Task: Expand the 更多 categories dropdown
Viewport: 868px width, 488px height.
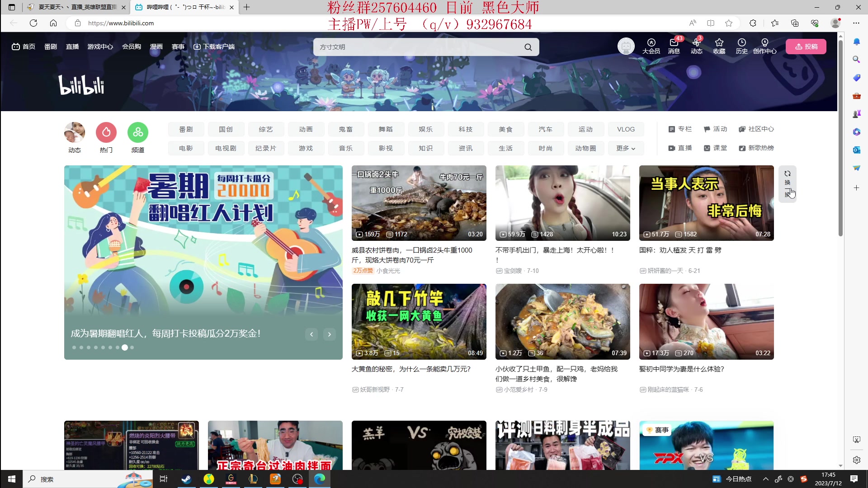Action: tap(626, 148)
